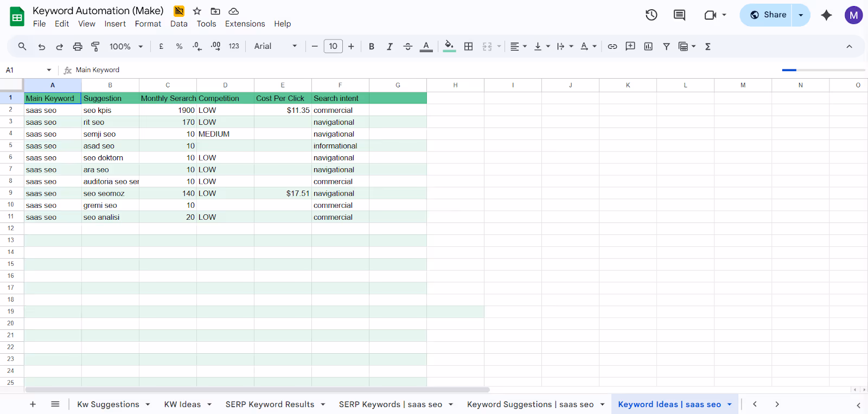Open the Arial font dropdown
This screenshot has height=414, width=868.
click(x=276, y=47)
